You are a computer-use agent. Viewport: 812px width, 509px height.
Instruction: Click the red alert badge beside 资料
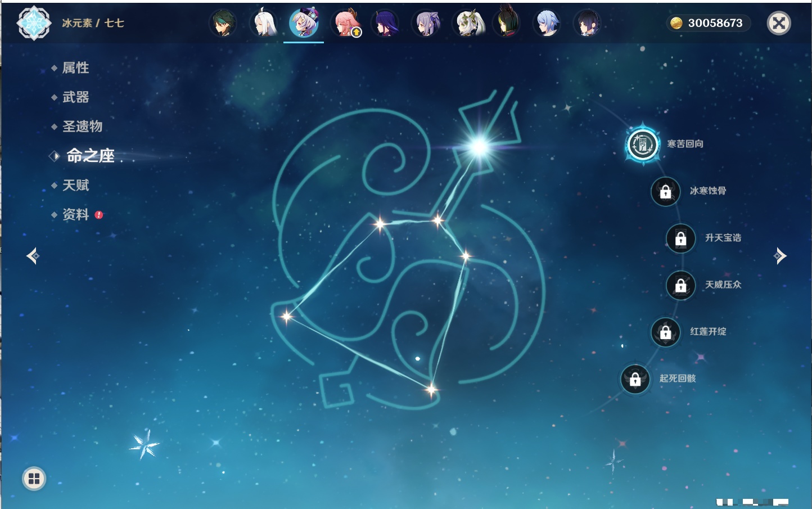point(99,215)
